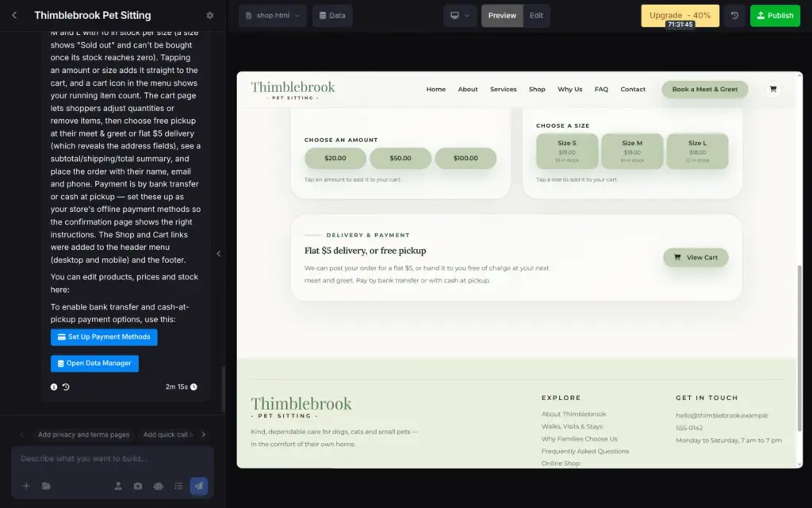
Task: Switch to Preview mode
Action: pyautogui.click(x=502, y=16)
